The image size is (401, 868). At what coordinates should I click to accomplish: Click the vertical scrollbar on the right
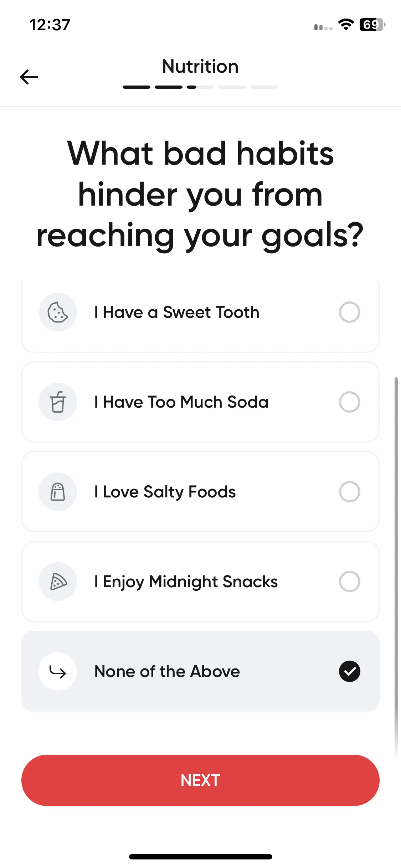(x=396, y=567)
